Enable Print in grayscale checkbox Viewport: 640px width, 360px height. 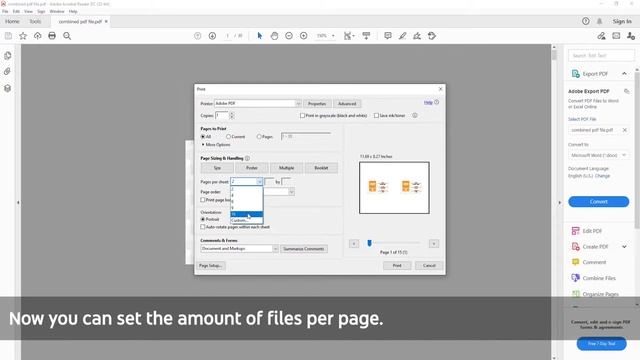(x=302, y=116)
